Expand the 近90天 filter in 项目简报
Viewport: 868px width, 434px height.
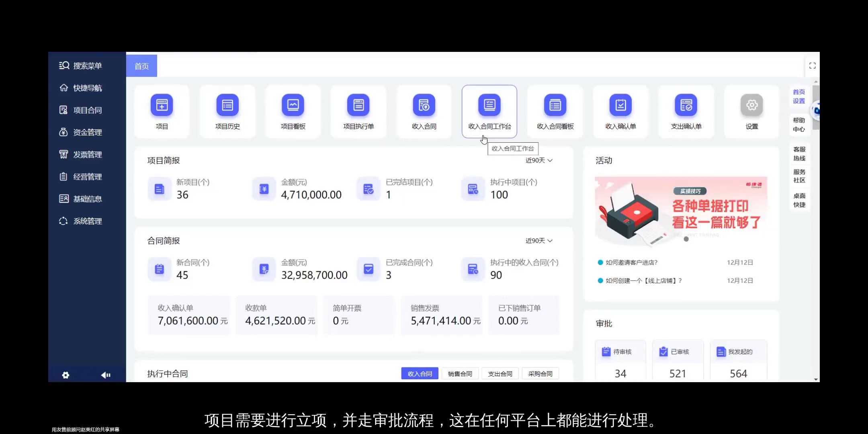point(539,160)
